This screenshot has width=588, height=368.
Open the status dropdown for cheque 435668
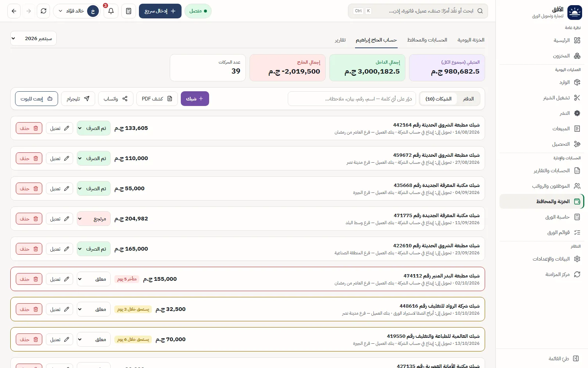pos(94,188)
